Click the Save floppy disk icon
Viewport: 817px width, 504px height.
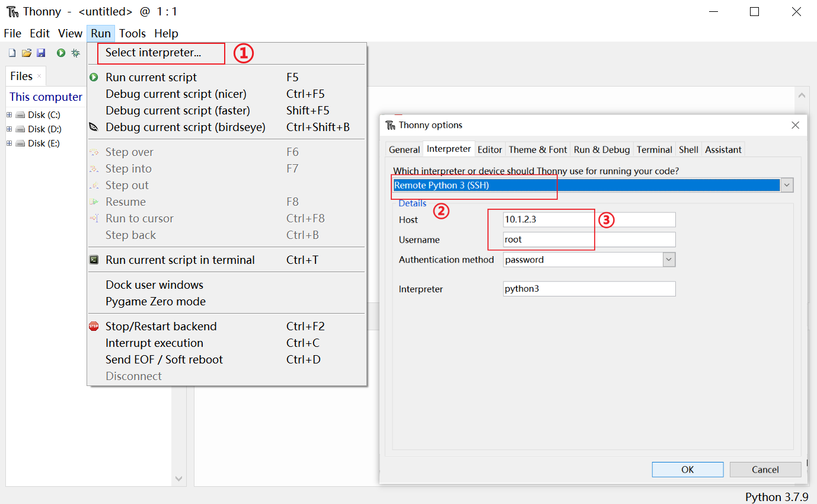pyautogui.click(x=41, y=53)
